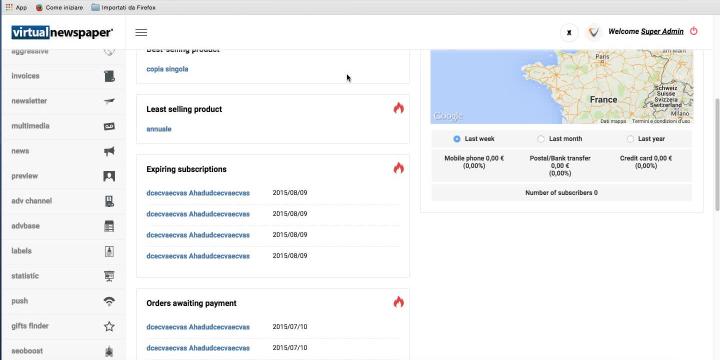
Task: Click the France map thumbnail
Action: [x=562, y=86]
